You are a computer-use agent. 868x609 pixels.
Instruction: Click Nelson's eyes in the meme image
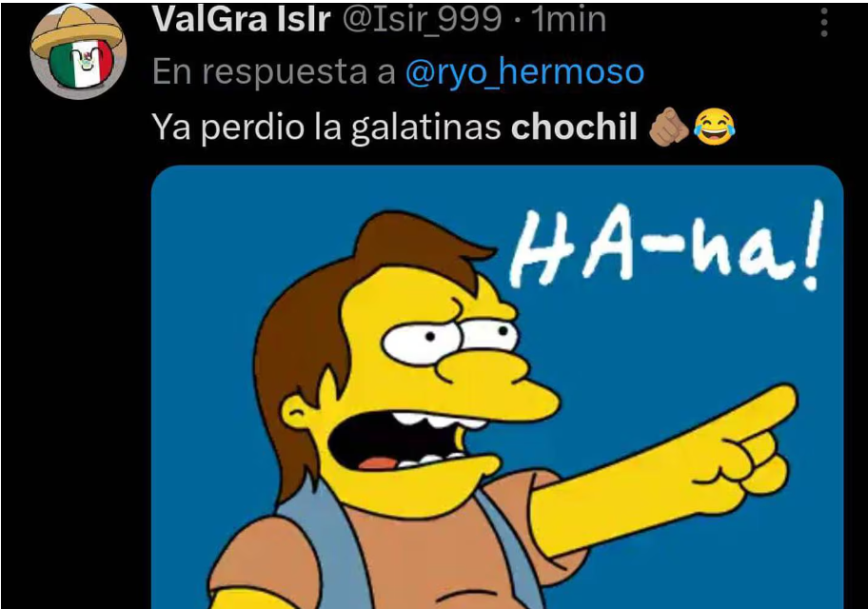click(x=449, y=337)
